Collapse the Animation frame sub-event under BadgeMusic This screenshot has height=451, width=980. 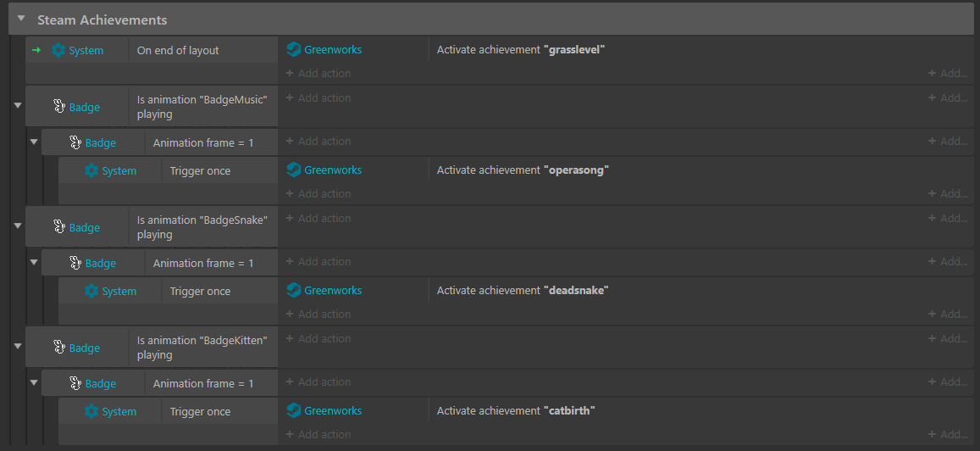coord(34,142)
